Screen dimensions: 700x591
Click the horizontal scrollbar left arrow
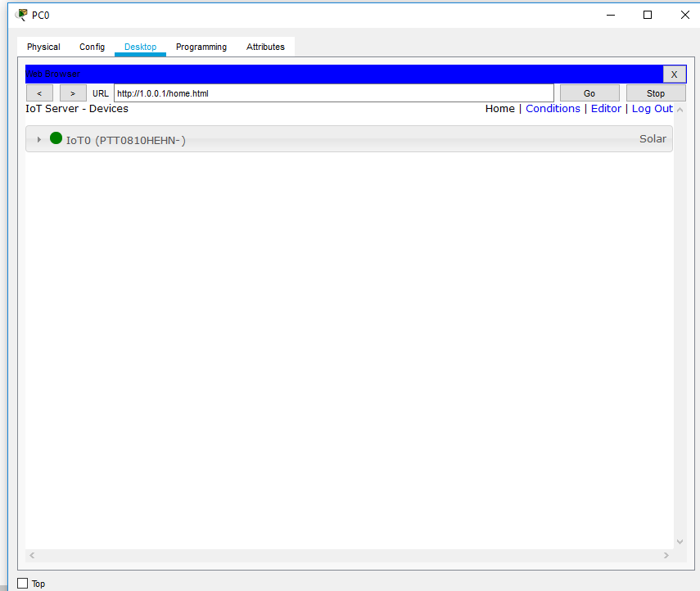click(x=32, y=555)
